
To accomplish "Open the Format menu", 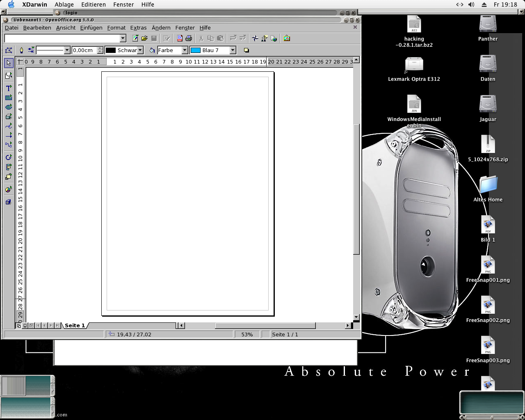I will 116,28.
